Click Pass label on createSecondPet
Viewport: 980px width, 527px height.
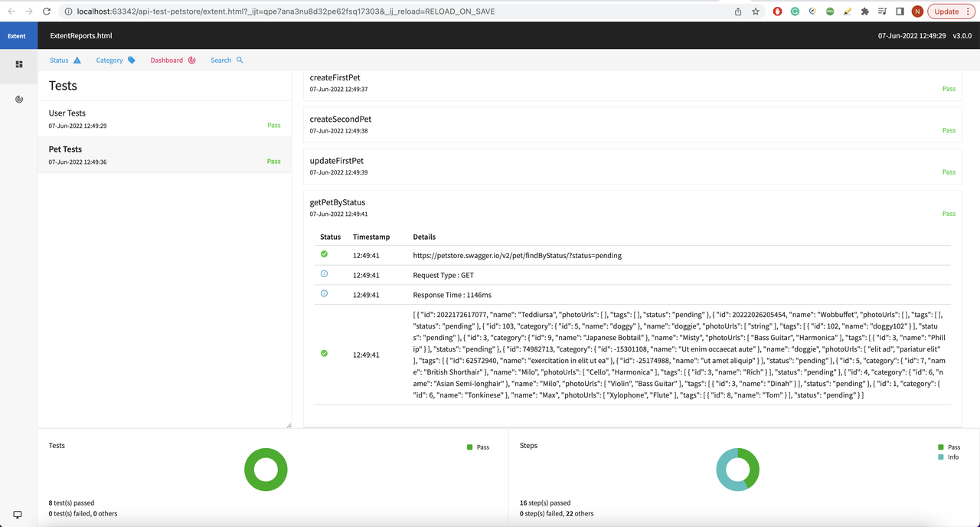pos(949,130)
